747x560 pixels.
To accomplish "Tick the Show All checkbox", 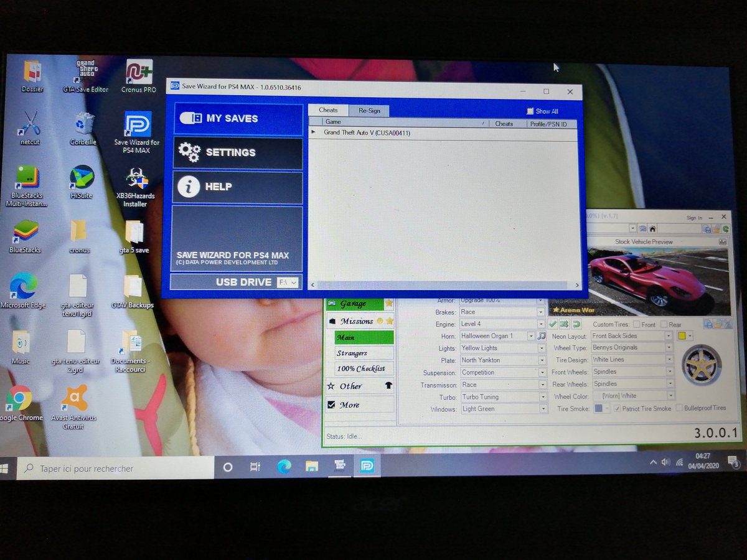I will pos(530,111).
